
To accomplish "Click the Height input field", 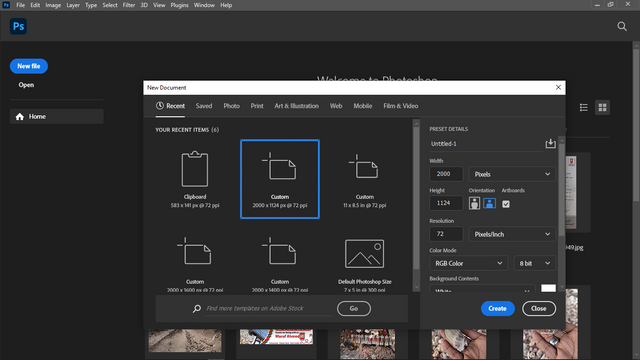I will (x=446, y=203).
